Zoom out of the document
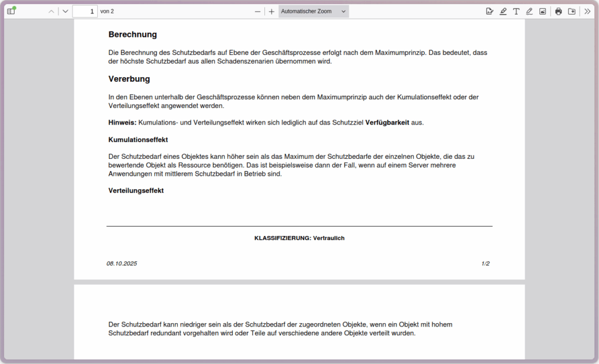The height and width of the screenshot is (364, 599). pyautogui.click(x=257, y=11)
